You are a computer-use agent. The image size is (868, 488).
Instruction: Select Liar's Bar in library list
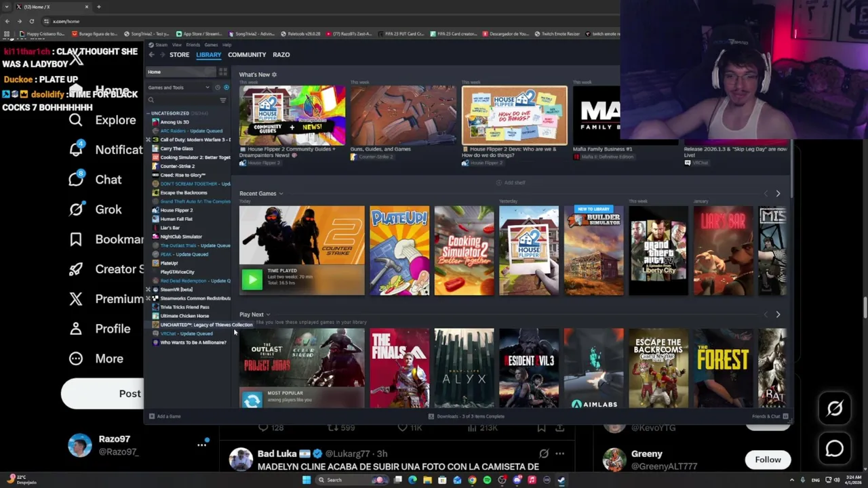[x=170, y=228]
